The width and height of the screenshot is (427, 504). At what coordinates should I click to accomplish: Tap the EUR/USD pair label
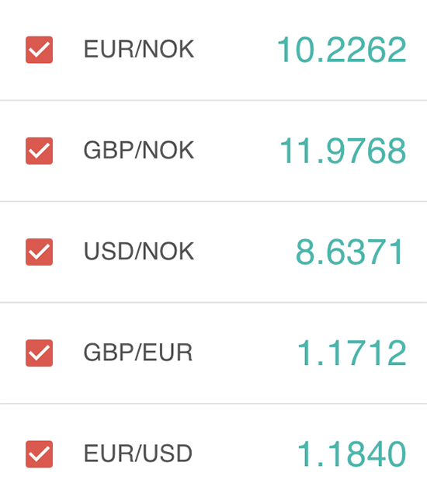(x=138, y=454)
